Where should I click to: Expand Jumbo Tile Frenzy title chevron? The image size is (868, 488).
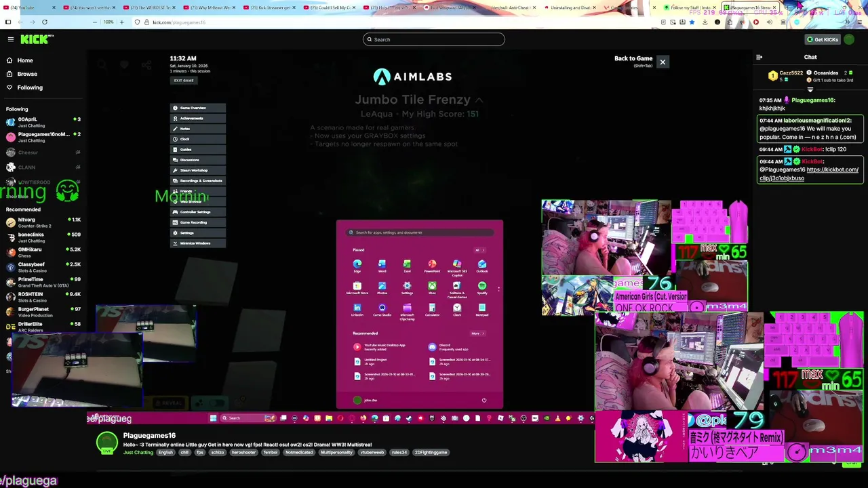click(479, 100)
